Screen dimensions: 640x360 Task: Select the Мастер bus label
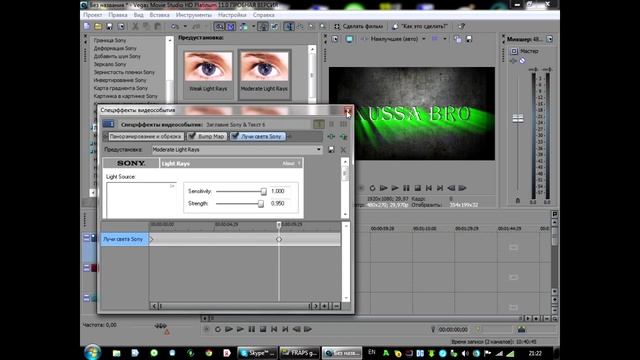[x=529, y=51]
